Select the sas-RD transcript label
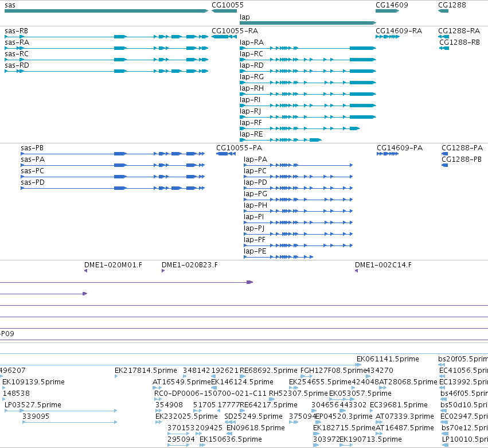 pyautogui.click(x=17, y=65)
